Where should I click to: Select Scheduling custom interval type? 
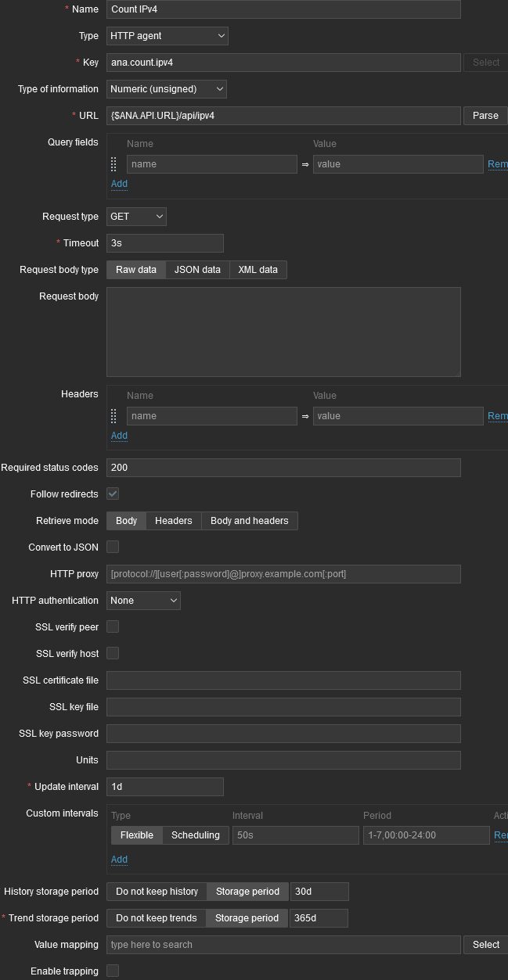(195, 835)
